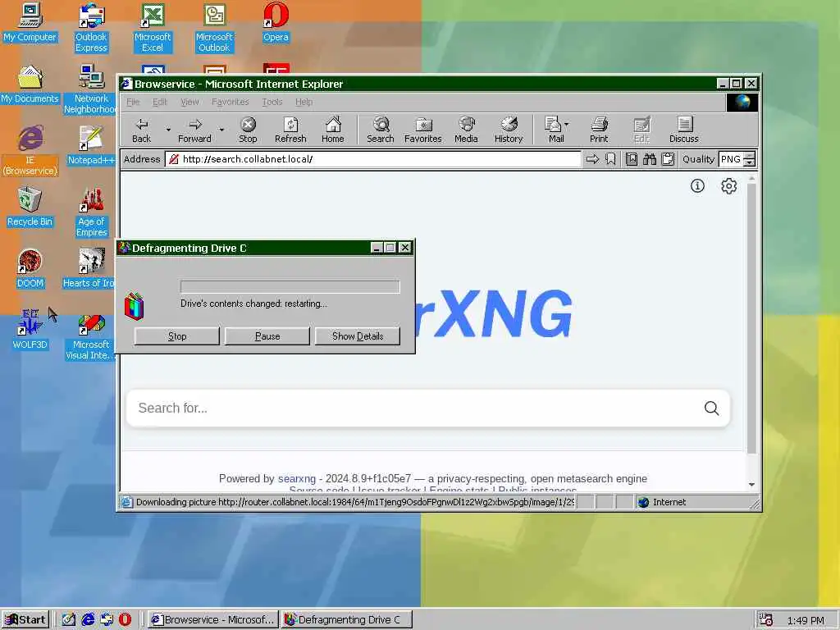Click the defragmentation progress bar
Image resolution: width=840 pixels, height=630 pixels.
290,286
